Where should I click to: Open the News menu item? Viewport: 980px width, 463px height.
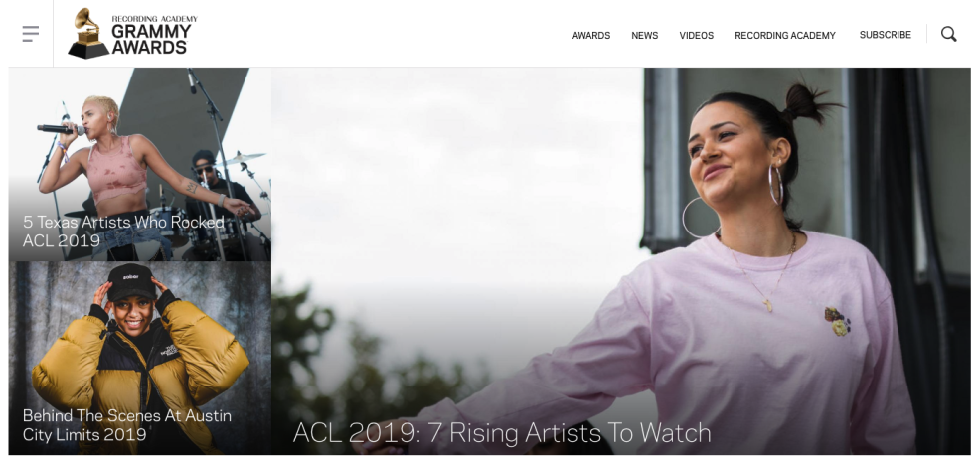(x=644, y=36)
